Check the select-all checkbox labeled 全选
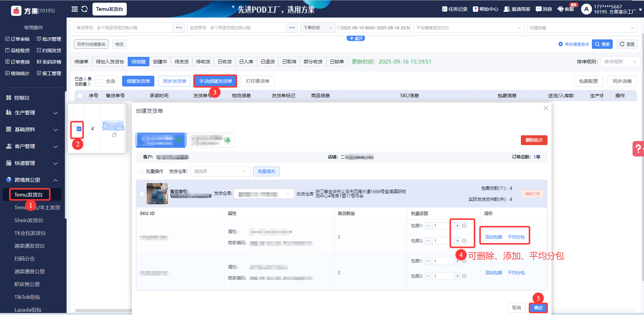The image size is (644, 315). point(101,81)
